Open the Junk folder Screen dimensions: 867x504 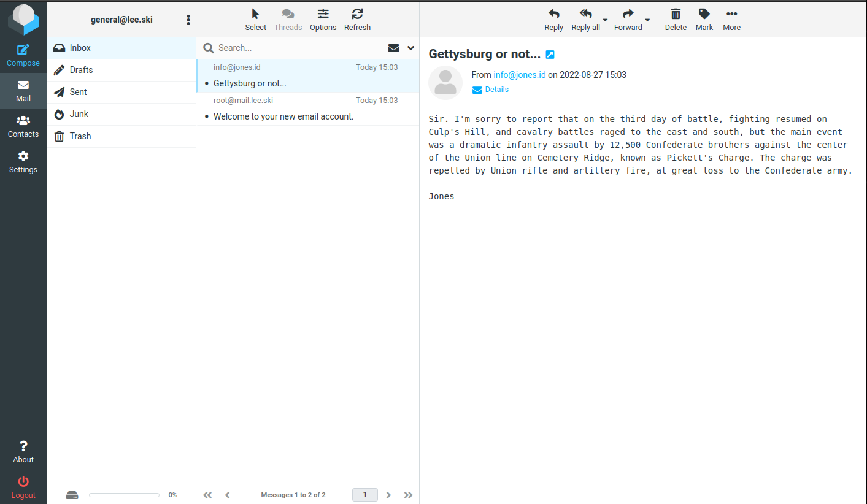coord(79,114)
